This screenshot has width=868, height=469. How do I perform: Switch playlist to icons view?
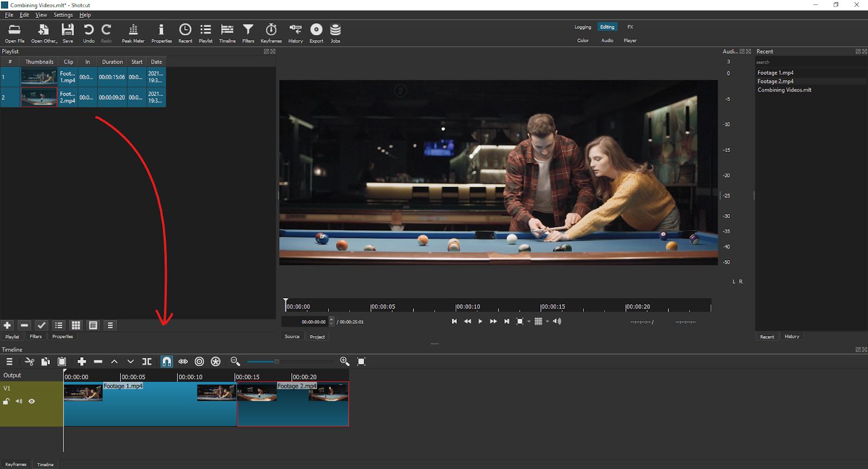coord(93,325)
